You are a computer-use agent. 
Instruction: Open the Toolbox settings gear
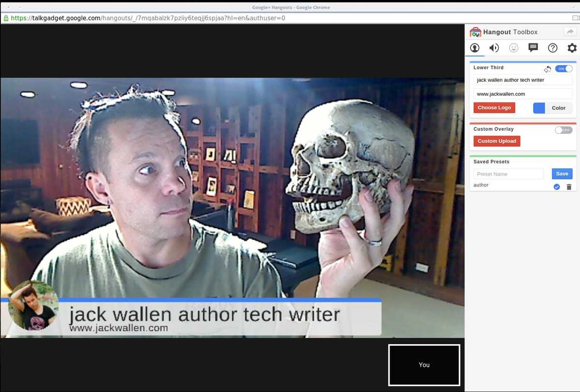point(572,48)
